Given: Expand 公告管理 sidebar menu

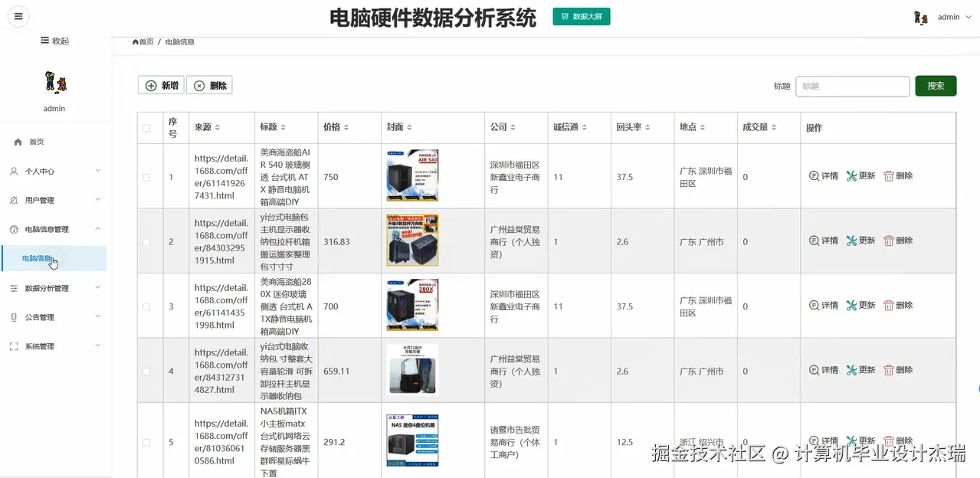Looking at the screenshot, I should pos(55,317).
